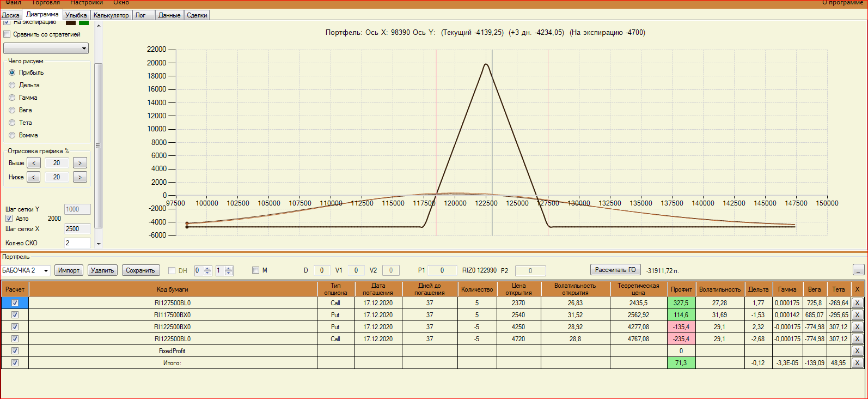Viewport: 868px width, 399px height.
Task: Remove the RI117500BX0 position using X
Action: [857, 315]
